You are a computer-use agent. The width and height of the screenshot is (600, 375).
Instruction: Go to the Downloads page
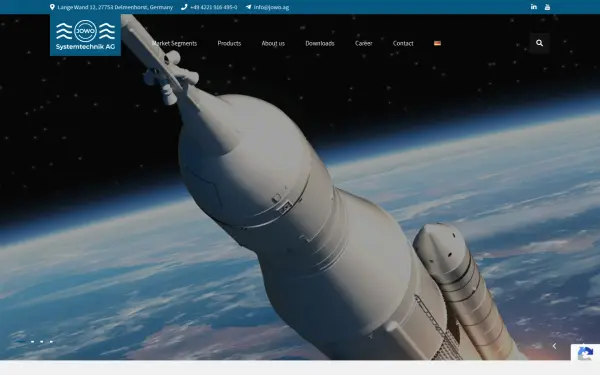point(320,43)
